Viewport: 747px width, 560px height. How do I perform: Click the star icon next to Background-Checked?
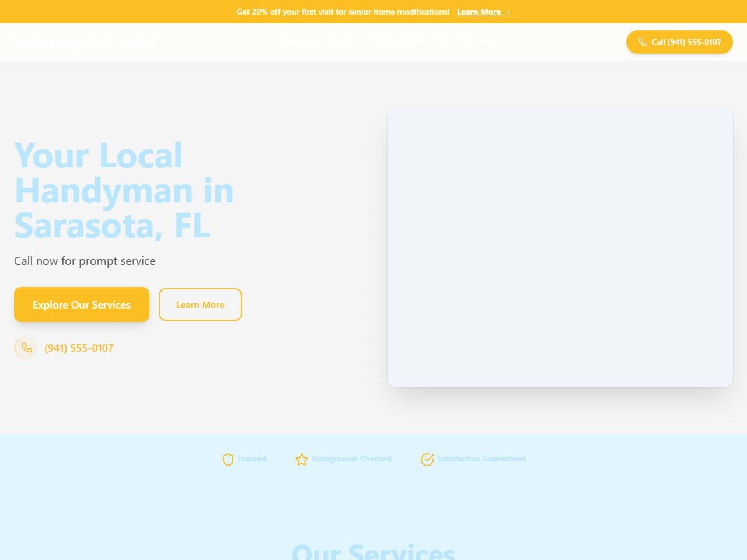[302, 460]
